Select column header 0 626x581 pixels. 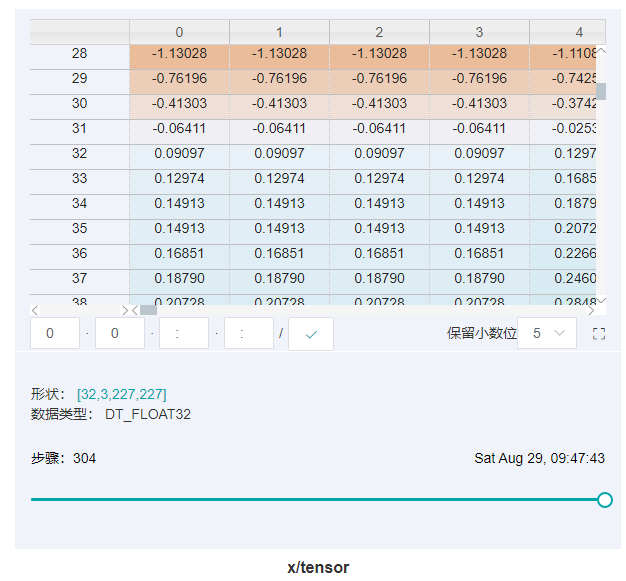pos(179,32)
